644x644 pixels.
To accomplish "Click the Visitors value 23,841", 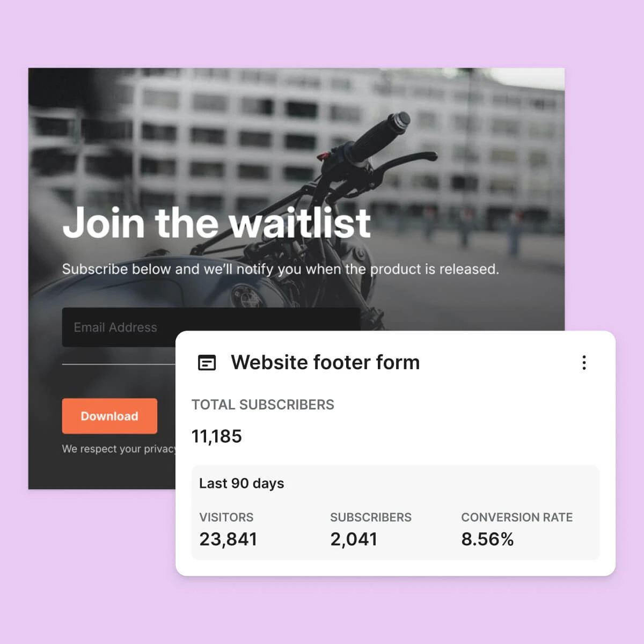I will [228, 539].
